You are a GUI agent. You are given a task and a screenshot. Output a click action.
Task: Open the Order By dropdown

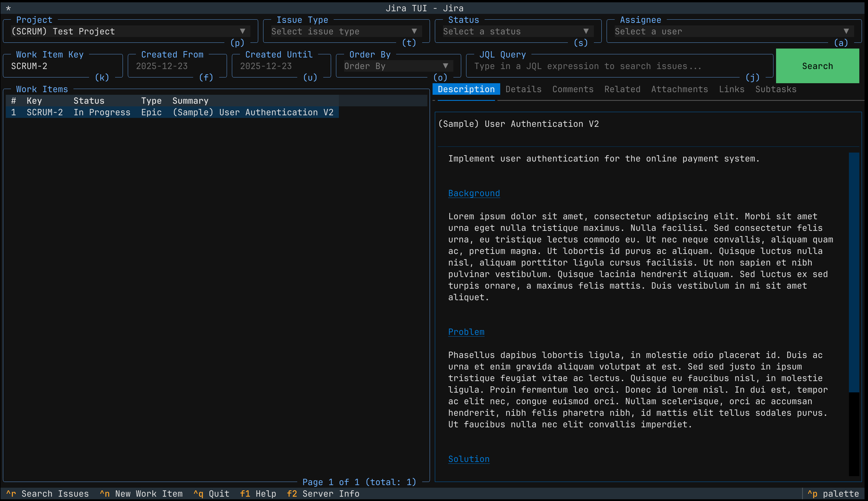pos(398,66)
